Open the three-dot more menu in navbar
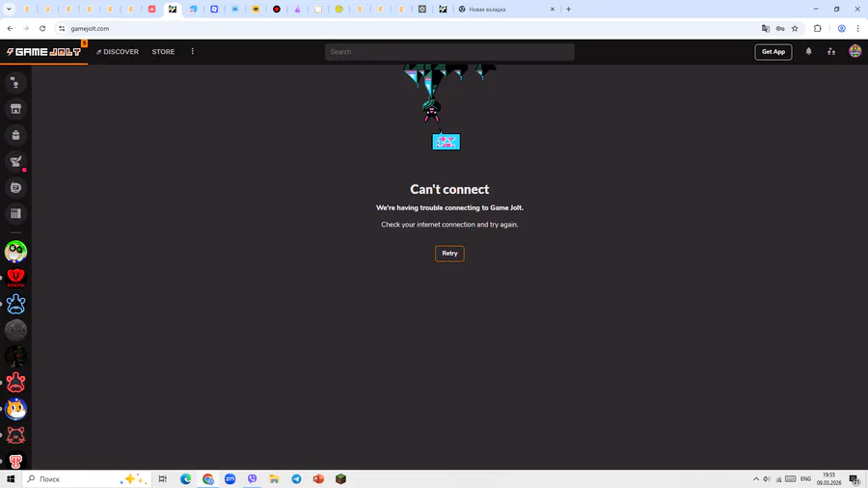This screenshot has height=488, width=868. point(193,51)
